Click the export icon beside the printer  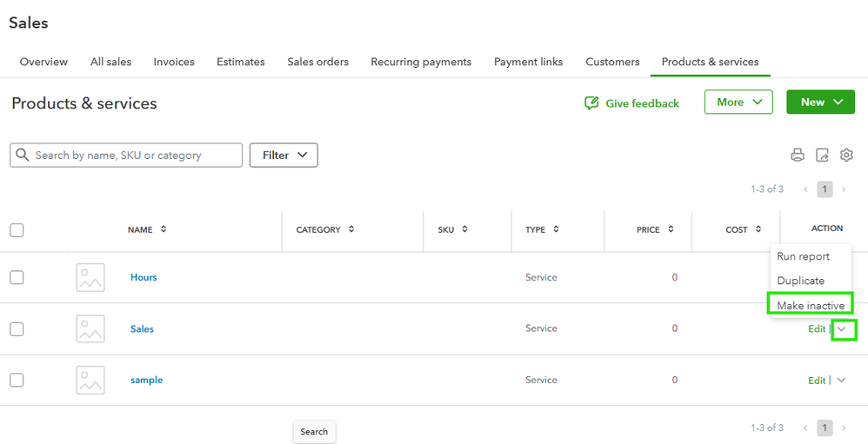coord(822,156)
